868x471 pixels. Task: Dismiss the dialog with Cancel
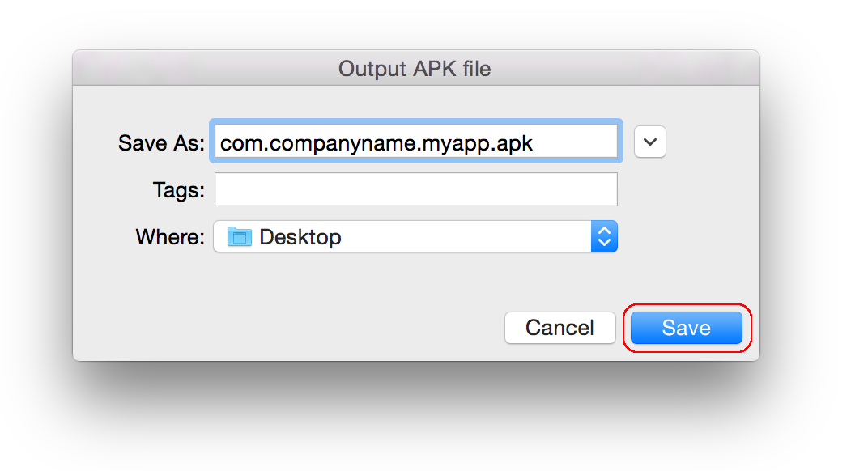[560, 328]
